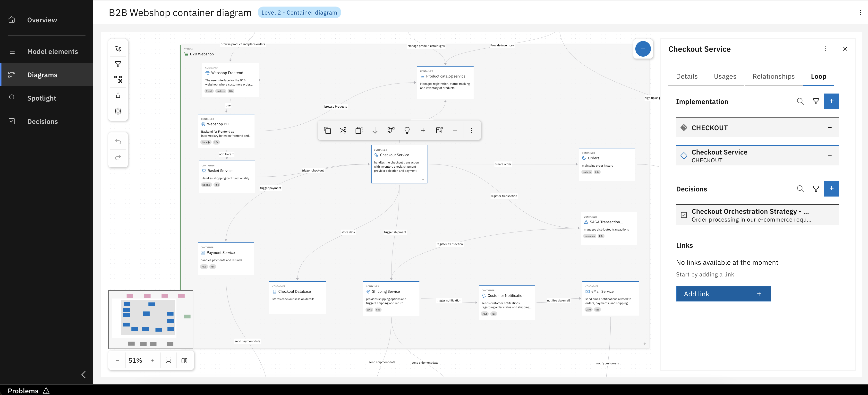Image resolution: width=868 pixels, height=395 pixels.
Task: Open Model elements in sidebar
Action: pyautogui.click(x=52, y=52)
